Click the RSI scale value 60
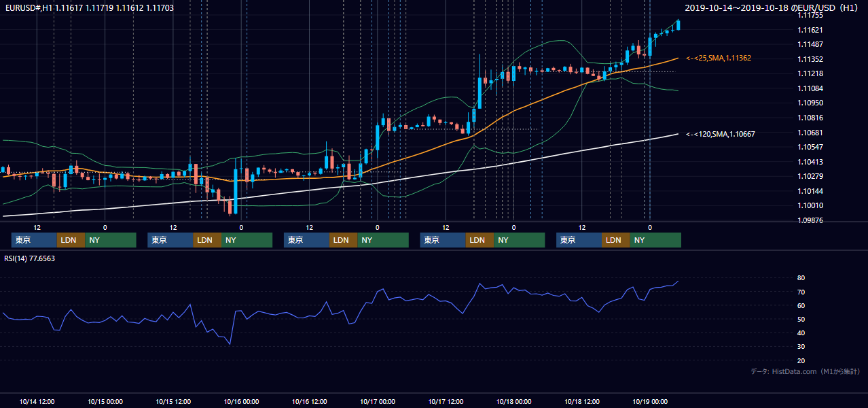The width and height of the screenshot is (868, 408). click(x=801, y=305)
